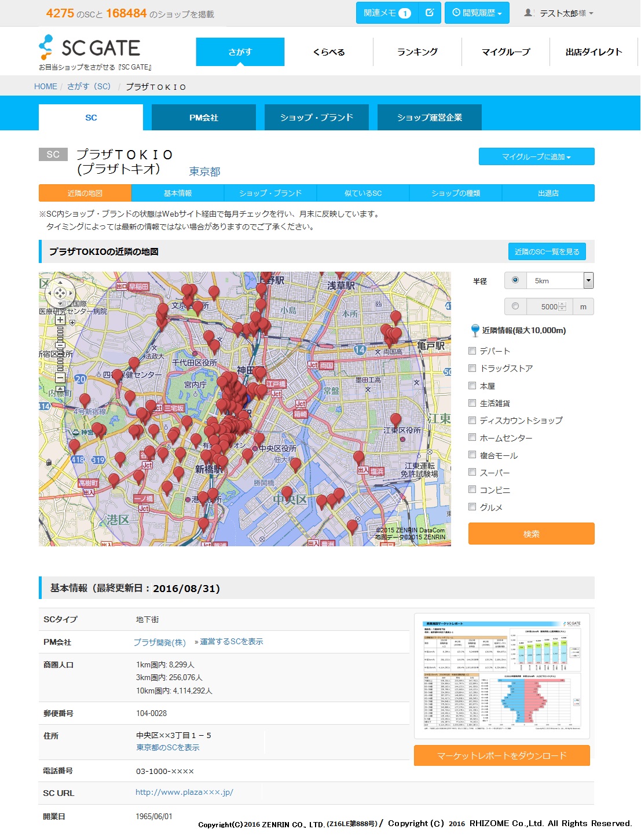Pan the map right with arrow

tap(70, 293)
